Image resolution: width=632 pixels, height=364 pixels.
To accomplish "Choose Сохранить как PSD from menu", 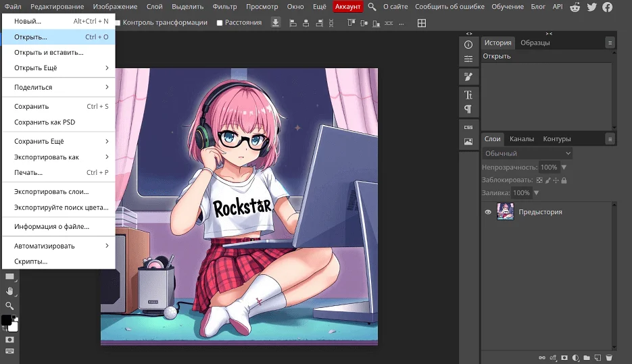I will (45, 122).
